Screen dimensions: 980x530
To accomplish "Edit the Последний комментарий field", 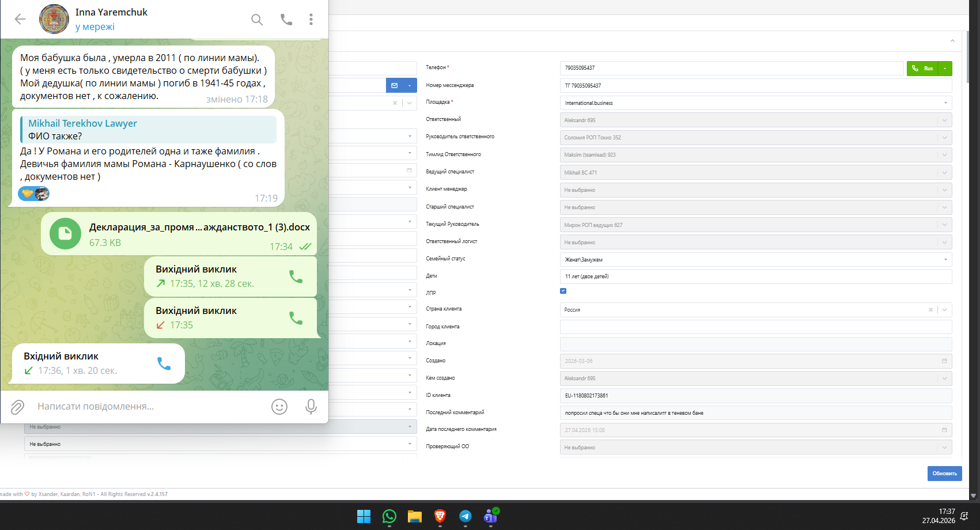I will 756,413.
